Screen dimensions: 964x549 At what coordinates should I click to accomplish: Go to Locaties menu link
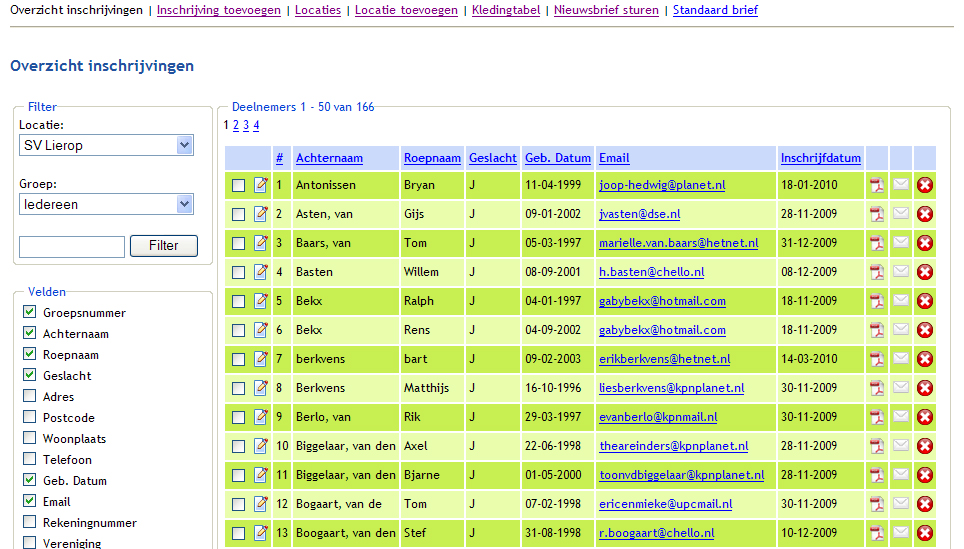click(318, 10)
